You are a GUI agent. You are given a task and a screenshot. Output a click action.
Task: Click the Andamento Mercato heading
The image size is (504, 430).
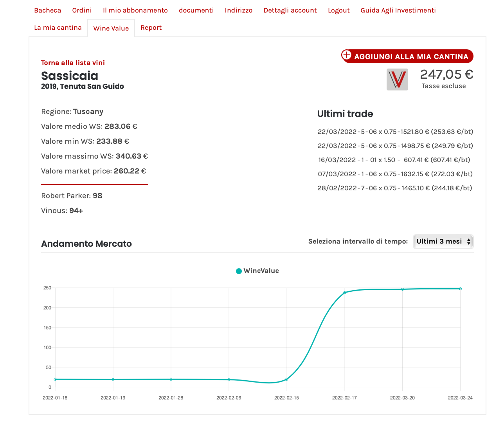pos(86,244)
